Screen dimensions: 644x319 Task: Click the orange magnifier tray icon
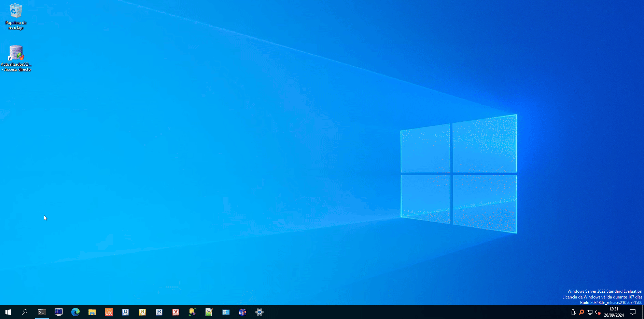click(582, 312)
